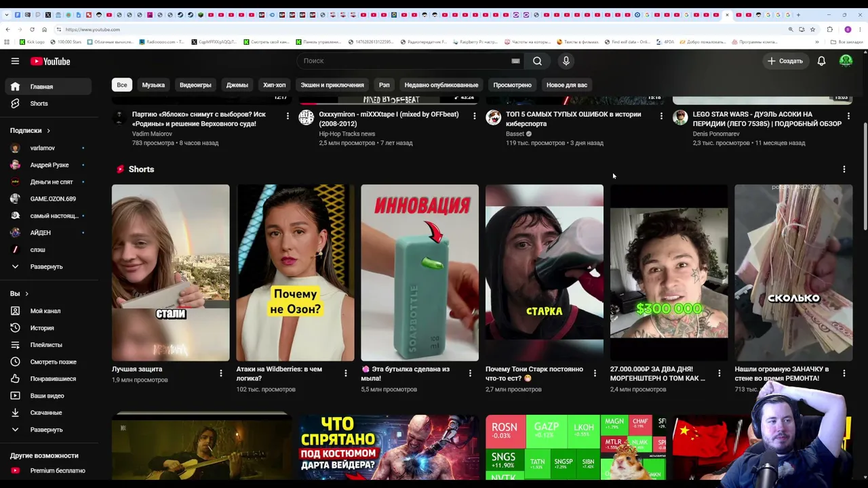Select the Просмотрено filter chip
The image size is (868, 488).
tap(512, 85)
